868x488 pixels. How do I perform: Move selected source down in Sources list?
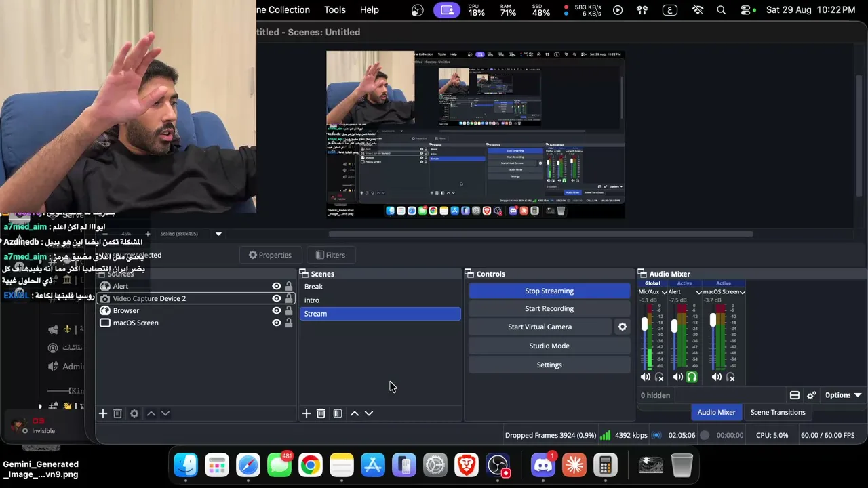165,413
